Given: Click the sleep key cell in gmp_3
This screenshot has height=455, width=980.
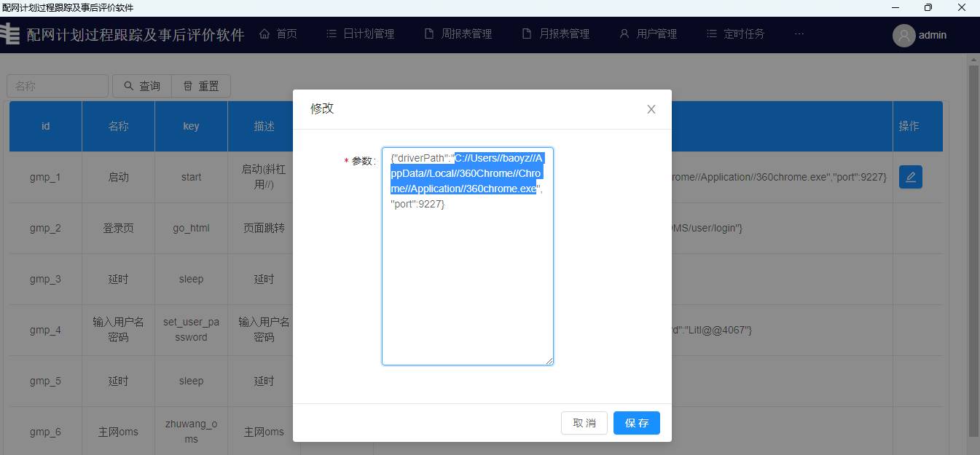Looking at the screenshot, I should (x=192, y=279).
